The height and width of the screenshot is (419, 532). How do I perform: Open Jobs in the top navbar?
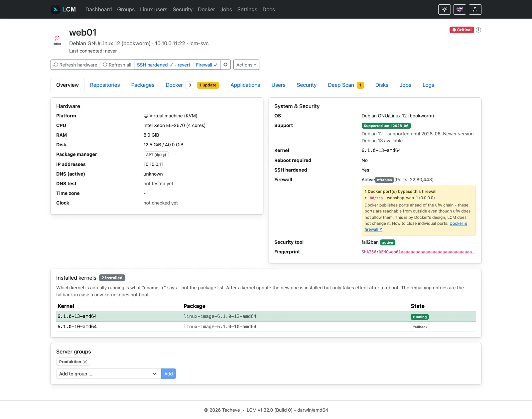pos(226,9)
